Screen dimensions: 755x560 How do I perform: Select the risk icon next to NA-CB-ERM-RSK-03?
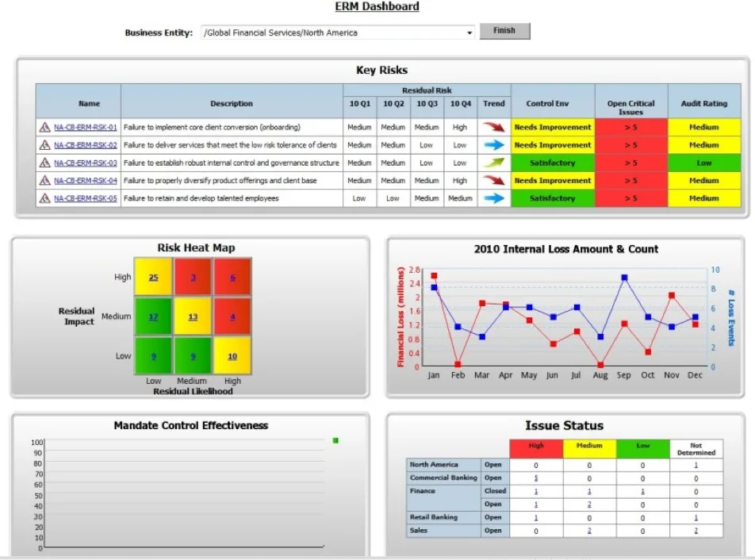(44, 163)
